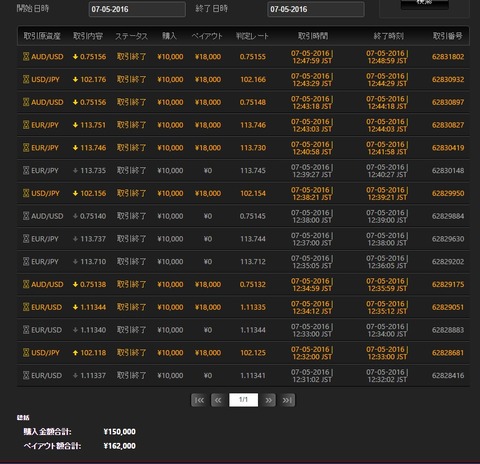Click the down arrow beside 113.751
The width and height of the screenshot is (480, 464).
75,125
